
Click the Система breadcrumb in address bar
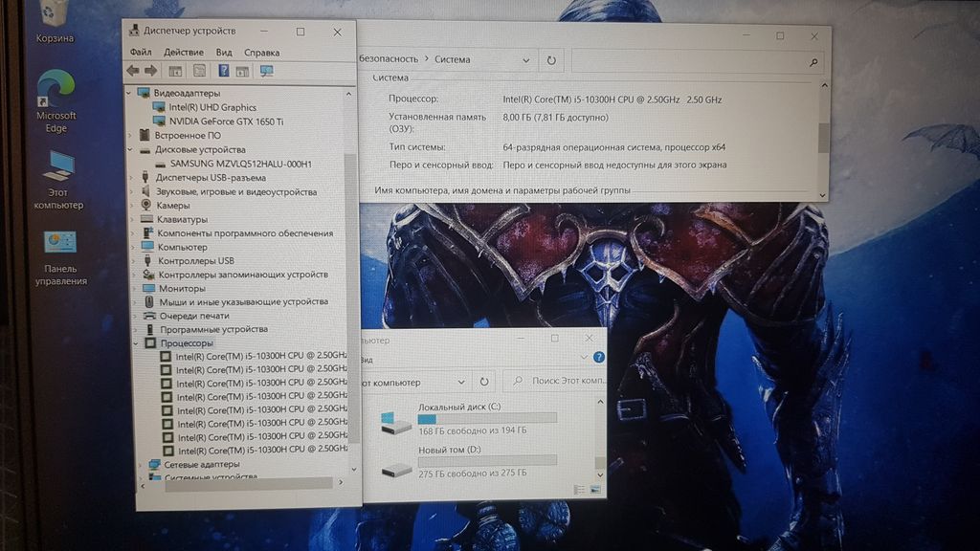pyautogui.click(x=452, y=59)
